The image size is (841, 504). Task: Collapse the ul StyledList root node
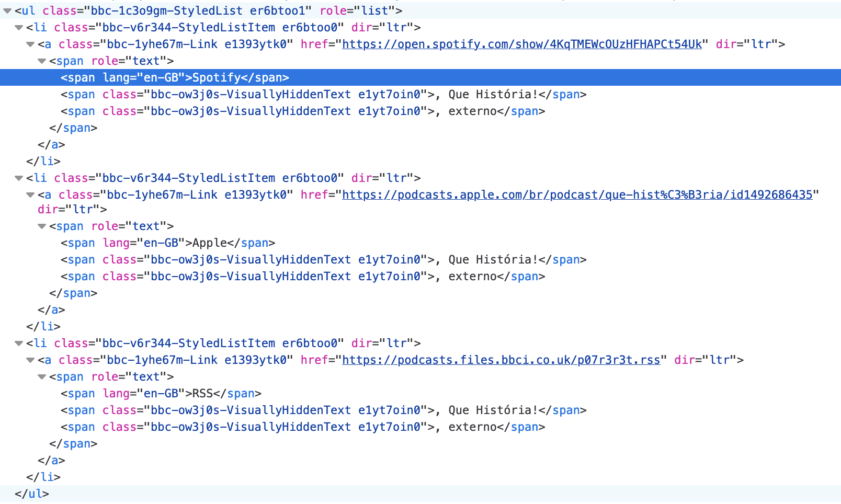(x=6, y=10)
